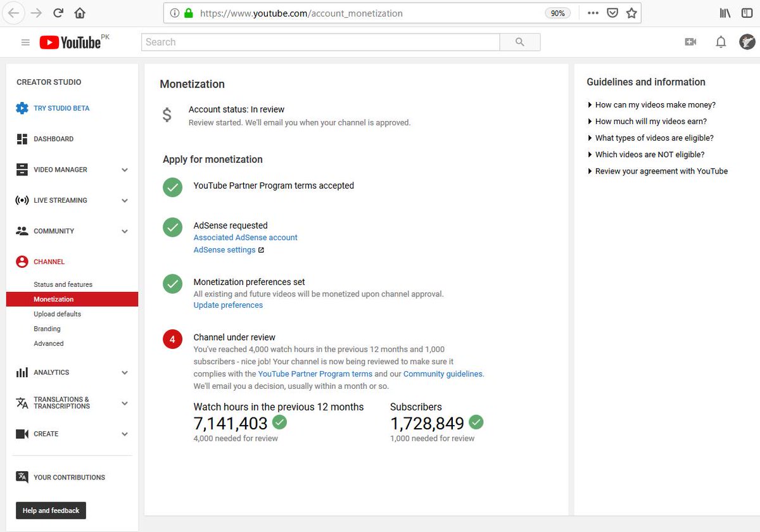Save page to Pocket icon
Image resolution: width=760 pixels, height=532 pixels.
(x=612, y=13)
